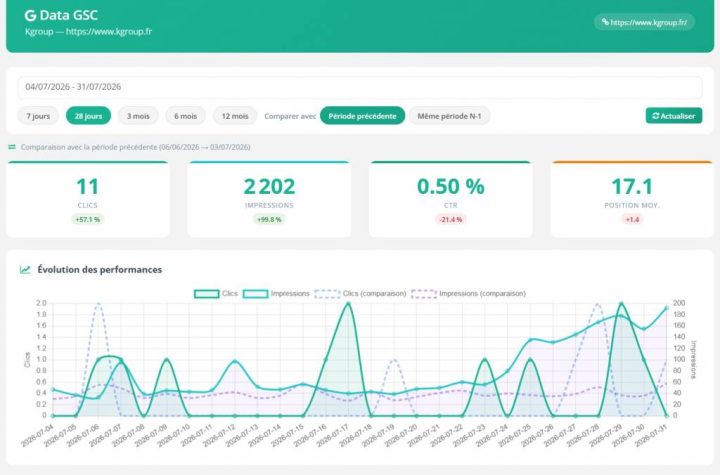Click the Clics peak point on 2026-07-29
720x475 pixels.
621,304
